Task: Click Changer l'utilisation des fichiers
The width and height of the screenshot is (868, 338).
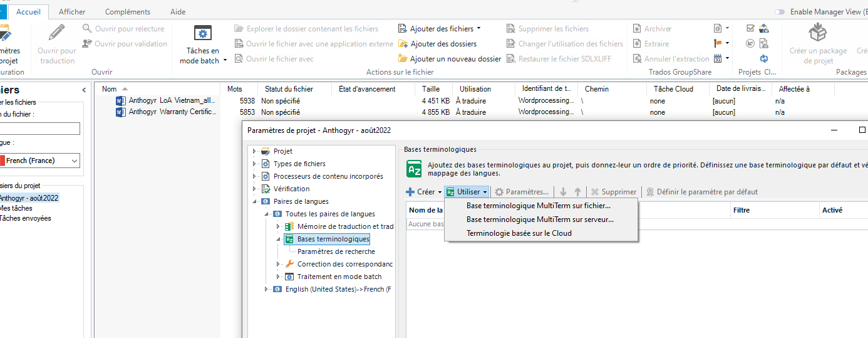Action: coord(565,44)
